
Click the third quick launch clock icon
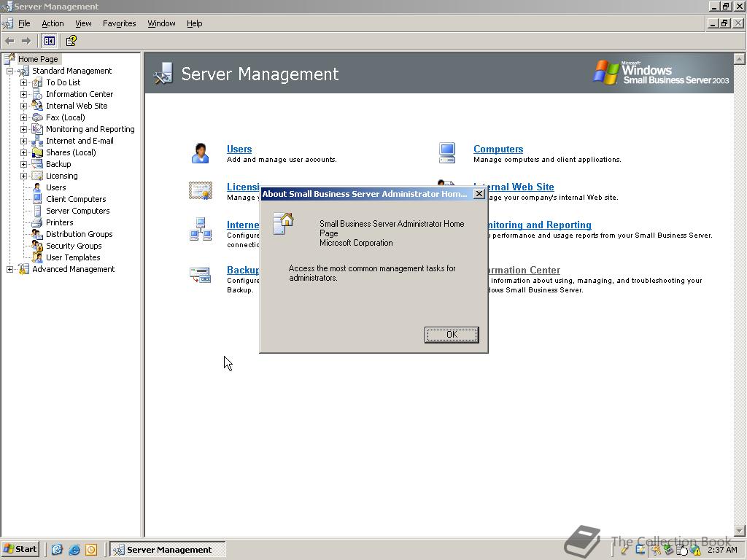coord(91,550)
